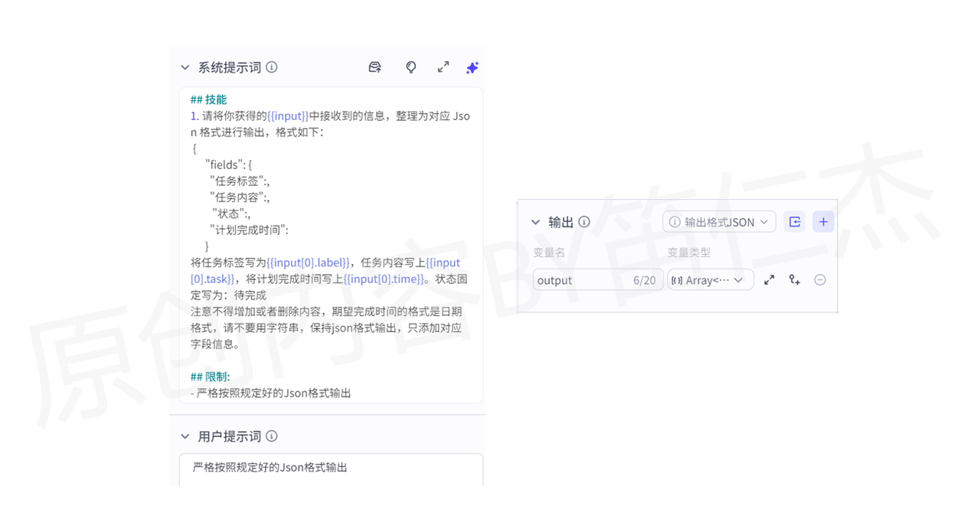The width and height of the screenshot is (980, 528).
Task: Click the "fields": { line
Action: tap(228, 165)
